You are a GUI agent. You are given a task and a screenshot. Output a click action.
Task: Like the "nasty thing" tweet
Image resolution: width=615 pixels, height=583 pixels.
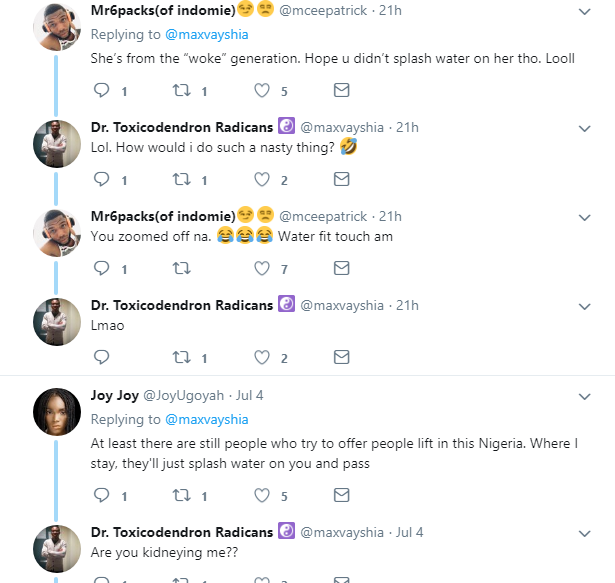262,180
